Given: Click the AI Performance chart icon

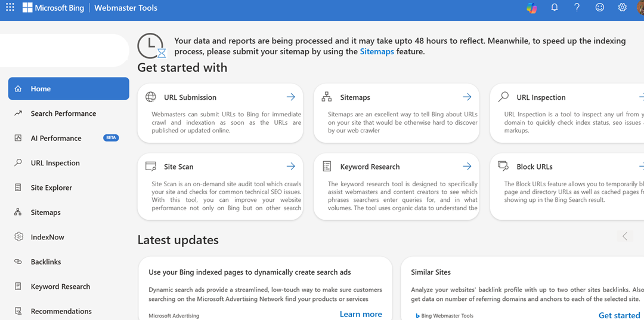Looking at the screenshot, I should (18, 138).
